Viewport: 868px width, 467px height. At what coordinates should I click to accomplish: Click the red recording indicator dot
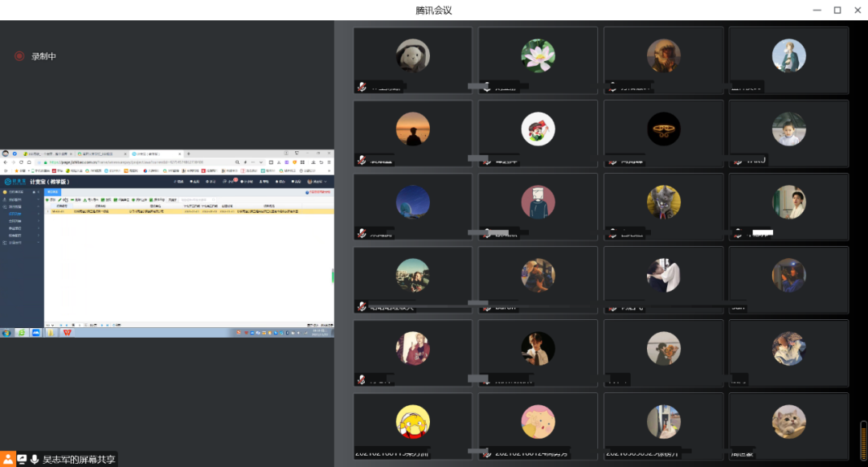click(19, 56)
